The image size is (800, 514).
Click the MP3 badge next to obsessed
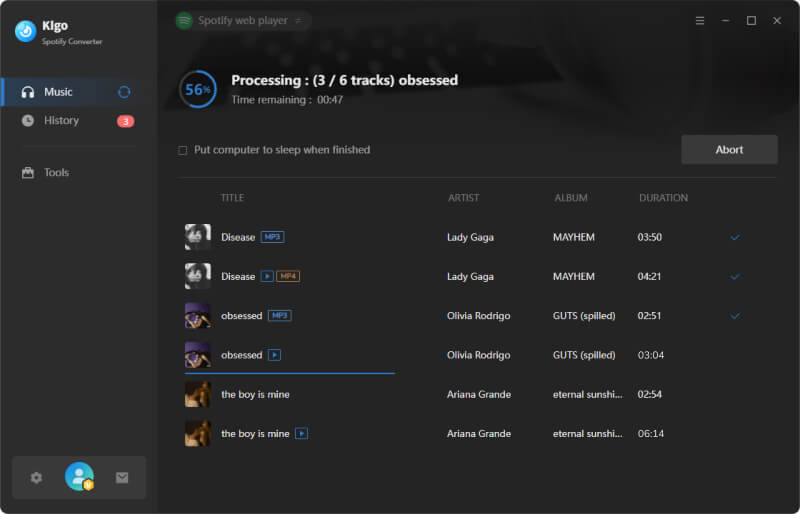coord(280,315)
